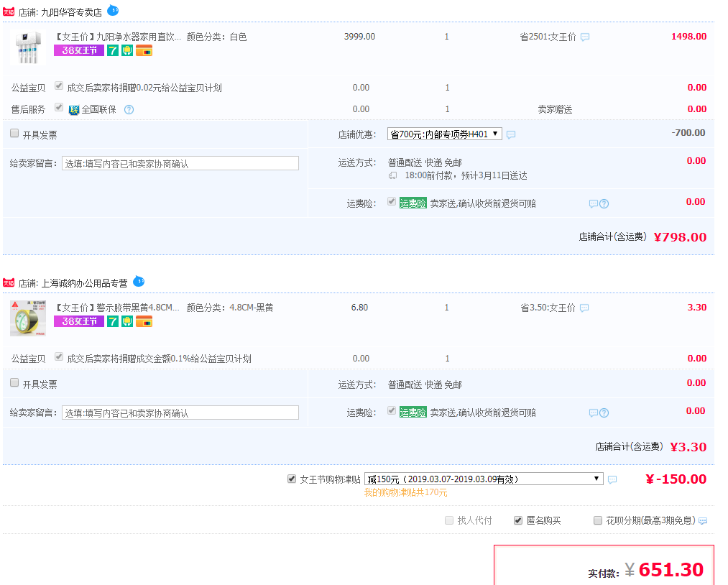Click 运费险 green badge in second store
Screen dimensions: 728x585
(x=413, y=413)
